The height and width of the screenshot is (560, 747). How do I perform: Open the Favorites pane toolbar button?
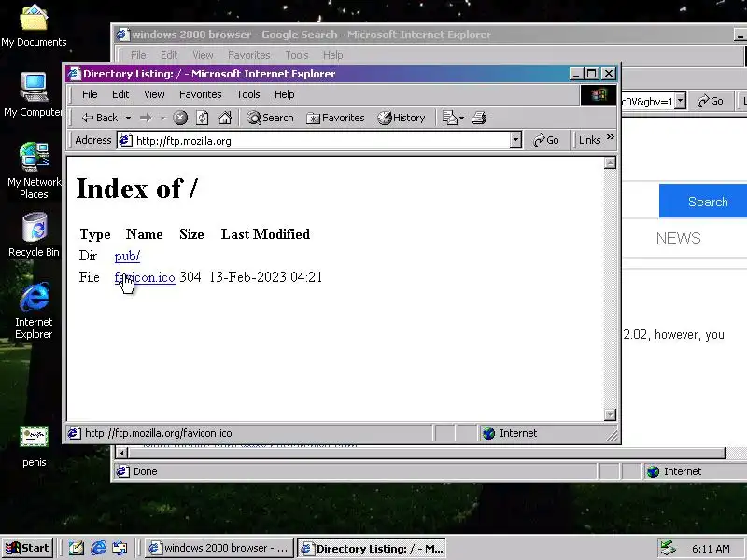(x=335, y=118)
